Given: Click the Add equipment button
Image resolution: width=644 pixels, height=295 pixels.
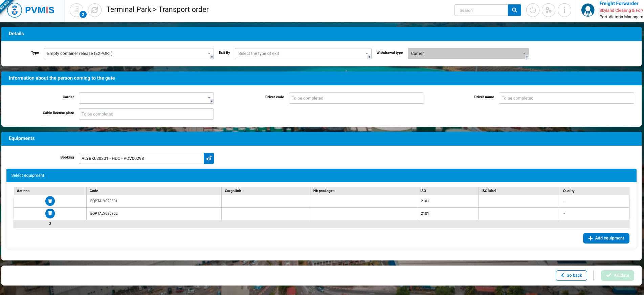Looking at the screenshot, I should 606,238.
